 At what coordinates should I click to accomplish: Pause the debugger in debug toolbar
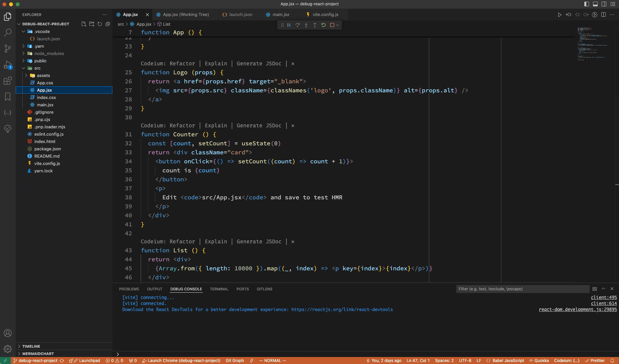click(x=289, y=25)
